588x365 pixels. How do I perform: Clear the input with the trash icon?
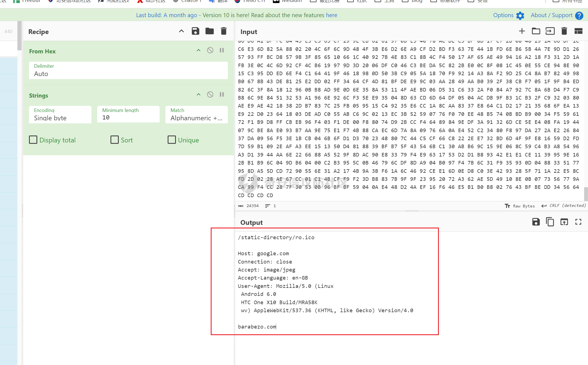564,31
